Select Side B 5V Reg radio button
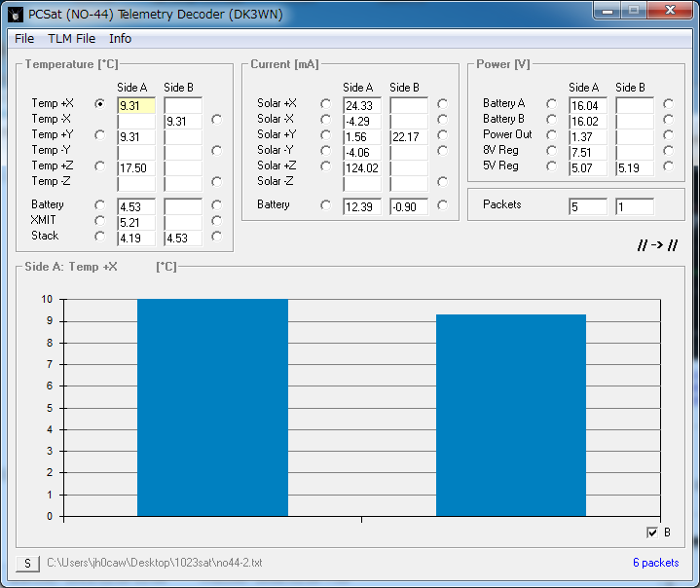This screenshot has width=700, height=588. 668,166
